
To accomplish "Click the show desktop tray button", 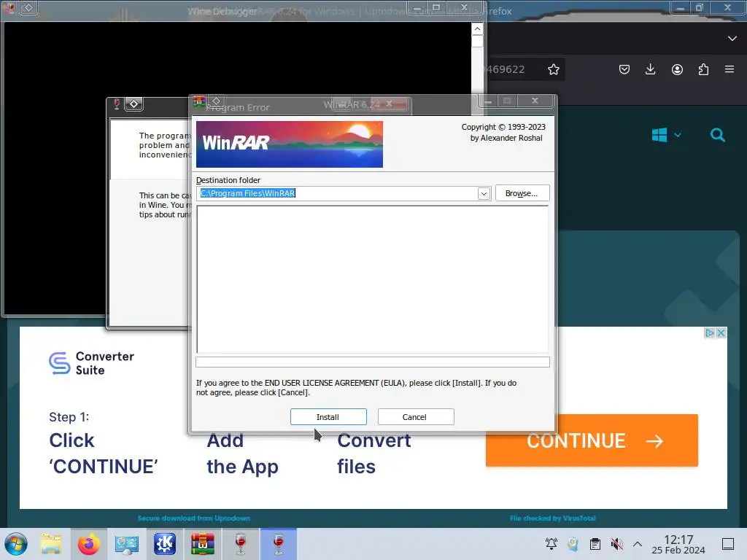I will pos(728,543).
